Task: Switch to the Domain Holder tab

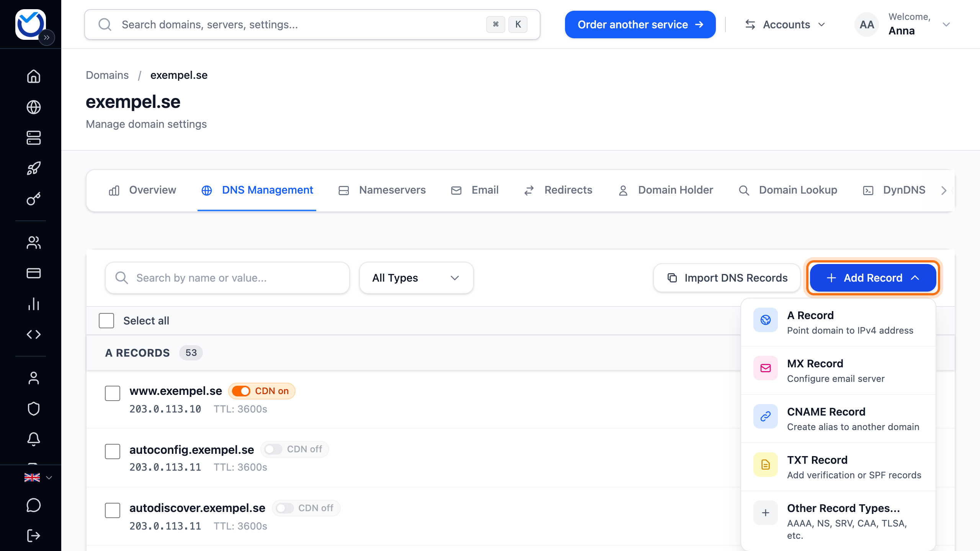Action: point(666,190)
